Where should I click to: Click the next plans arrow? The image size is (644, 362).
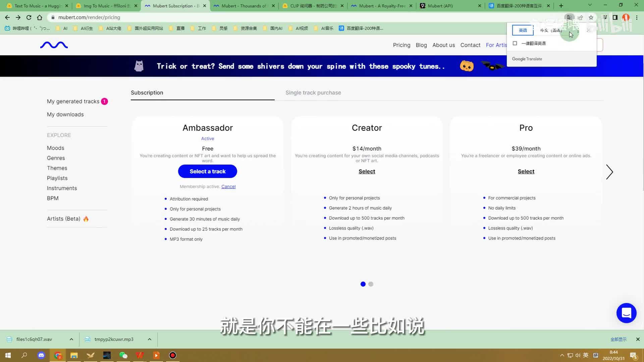coord(609,172)
